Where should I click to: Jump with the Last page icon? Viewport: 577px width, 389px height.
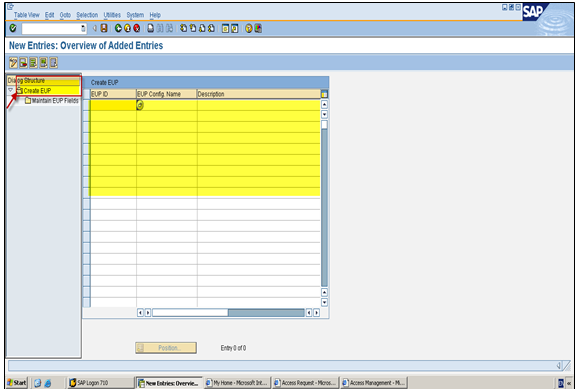pyautogui.click(x=211, y=28)
